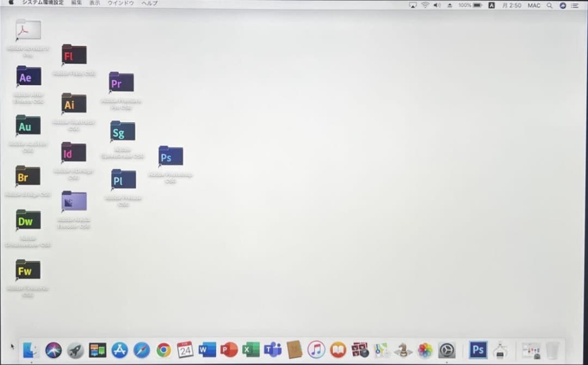
Task: Click the Trash in the Dock
Action: coord(554,351)
